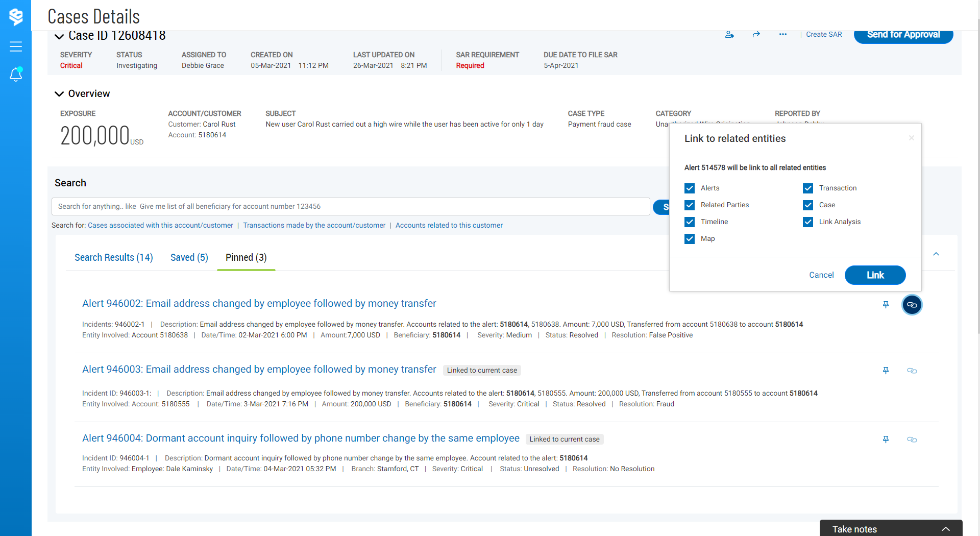The width and height of the screenshot is (980, 536).
Task: Uncheck the Transaction checkbox
Action: 808,188
